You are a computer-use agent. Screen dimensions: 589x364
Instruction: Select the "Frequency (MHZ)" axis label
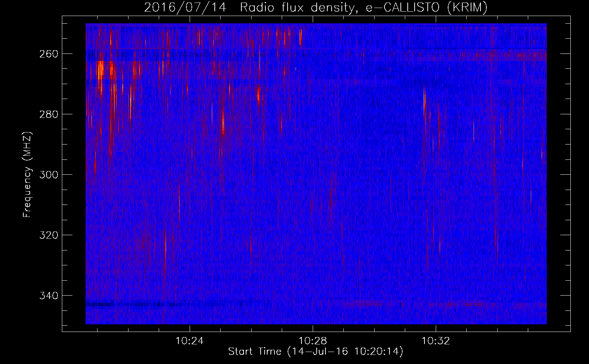(x=27, y=174)
